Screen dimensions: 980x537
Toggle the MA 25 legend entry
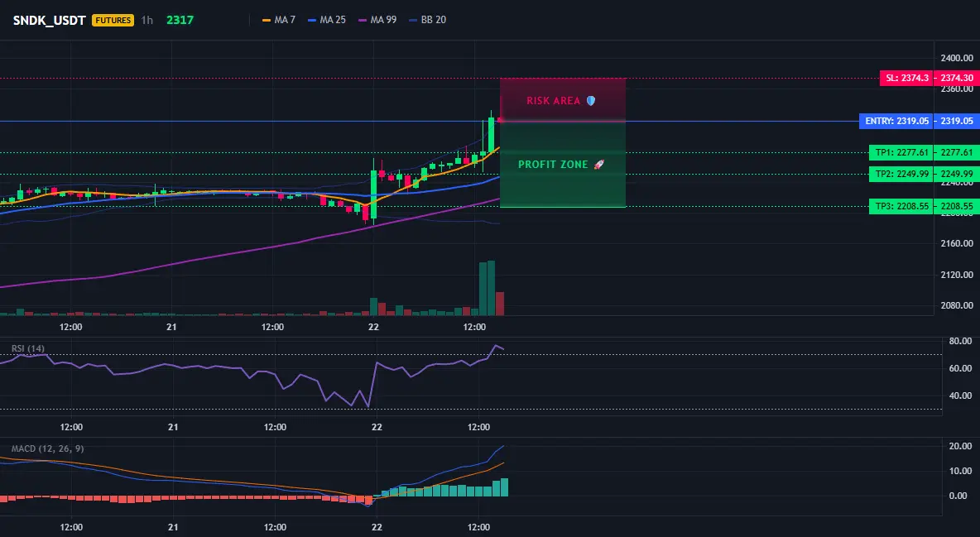327,20
